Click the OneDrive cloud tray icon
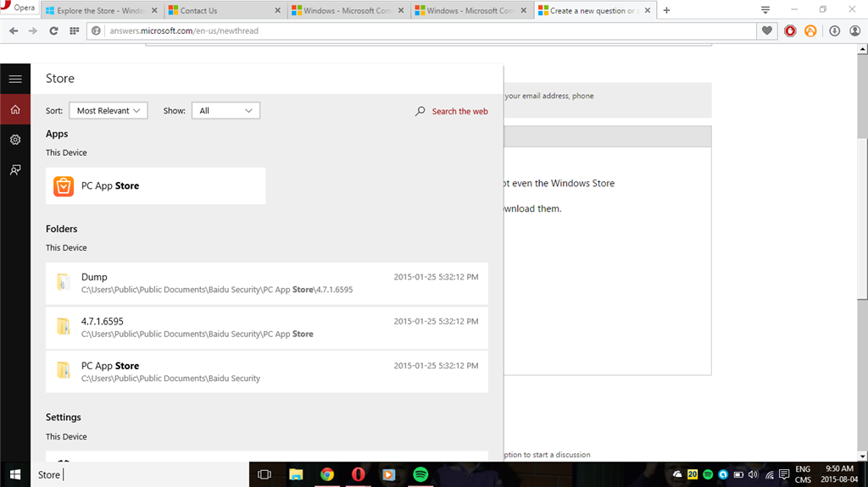The height and width of the screenshot is (487, 868). click(677, 474)
